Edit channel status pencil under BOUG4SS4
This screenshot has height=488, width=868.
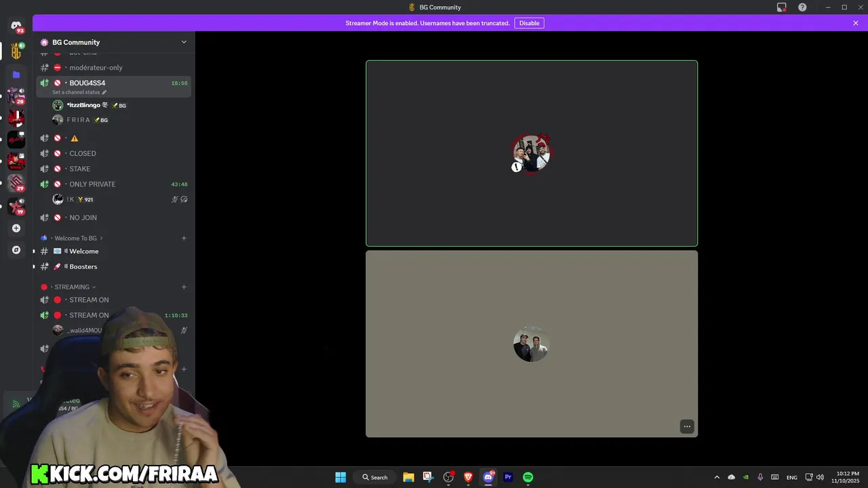pos(104,92)
